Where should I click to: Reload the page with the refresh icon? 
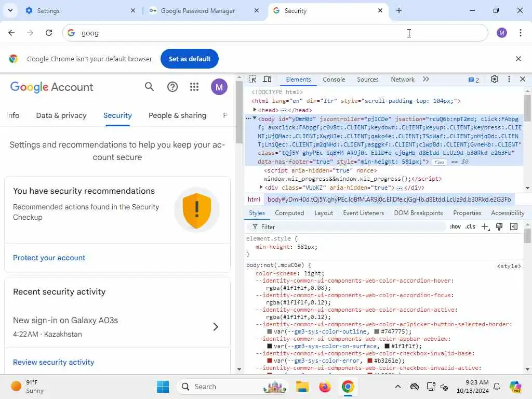click(49, 33)
